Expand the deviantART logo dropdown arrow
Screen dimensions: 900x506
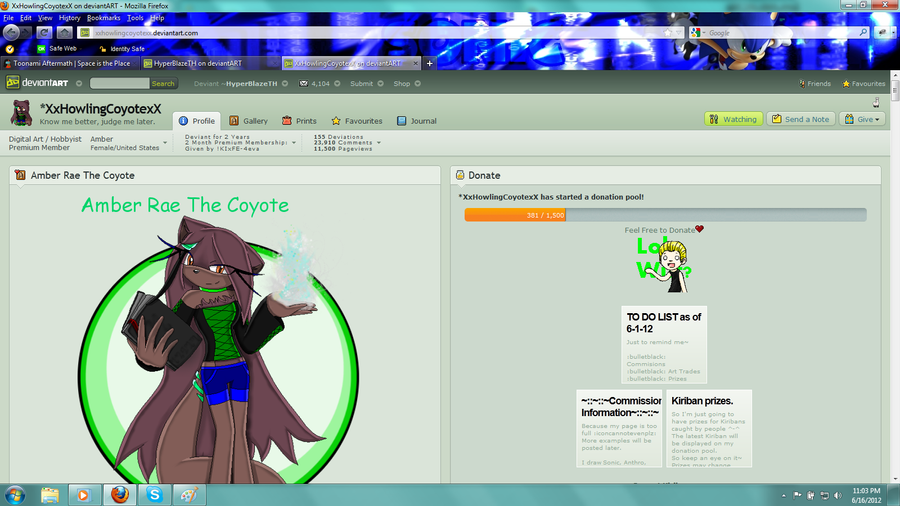point(79,84)
